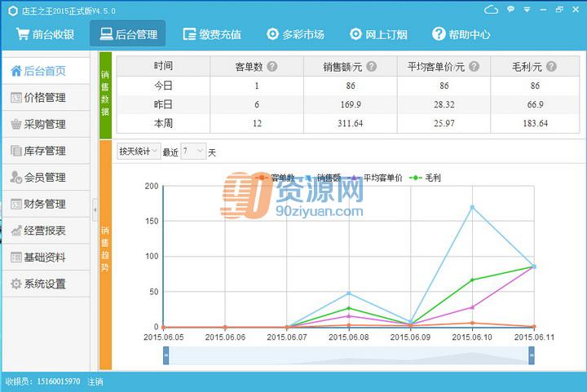Viewport: 587px width, 392px height.
Task: Click the computer icon of 后台管理
Action: (106, 34)
